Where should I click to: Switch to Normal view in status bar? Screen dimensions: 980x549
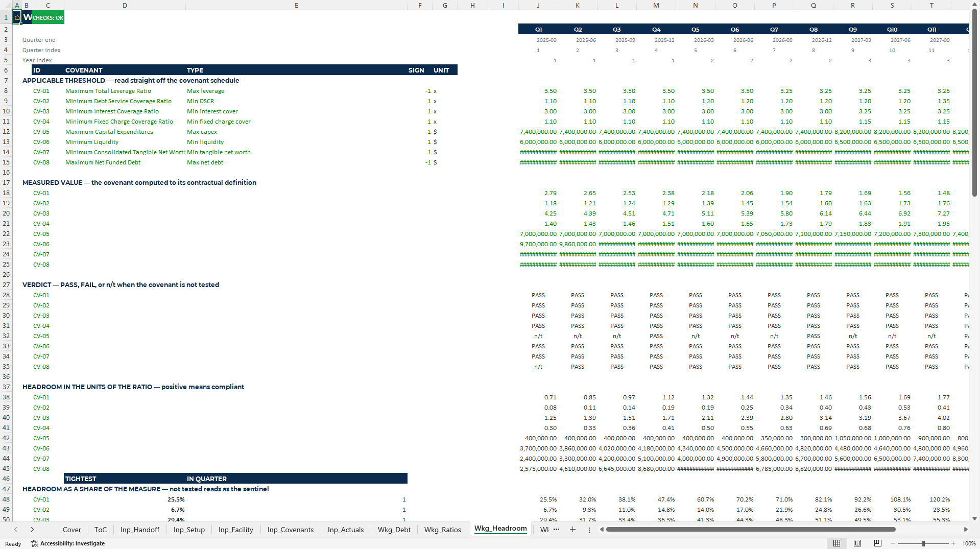(836, 543)
